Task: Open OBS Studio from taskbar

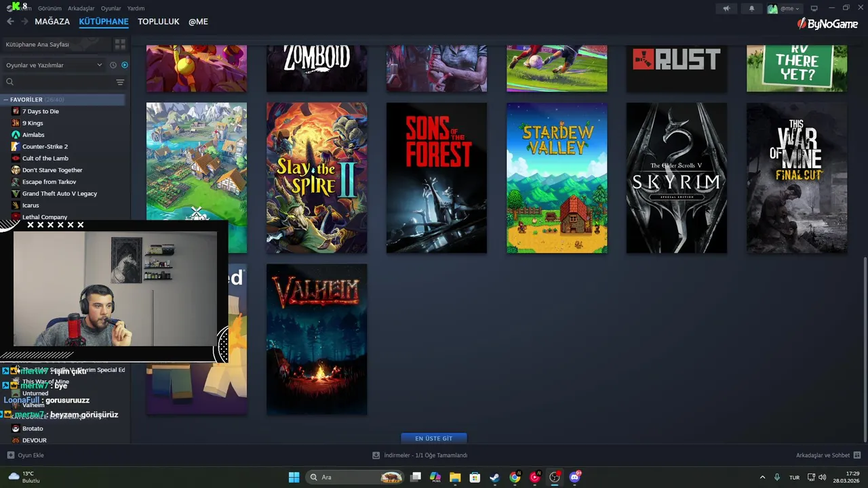Action: click(x=555, y=477)
